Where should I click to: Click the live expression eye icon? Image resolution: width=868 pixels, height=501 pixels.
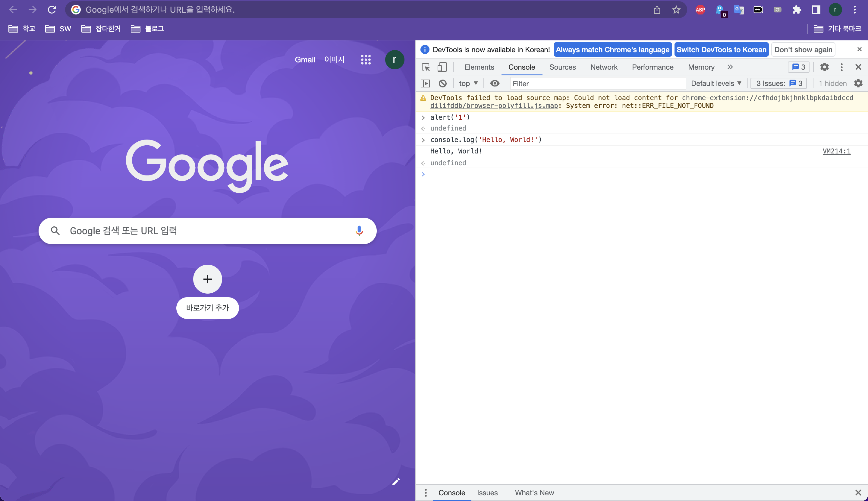click(x=494, y=83)
